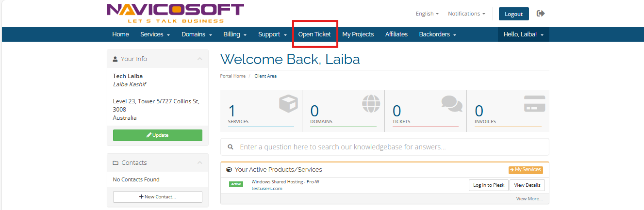This screenshot has width=644, height=210.
Task: Open the Hello, Laiba! account menu
Action: click(x=523, y=34)
